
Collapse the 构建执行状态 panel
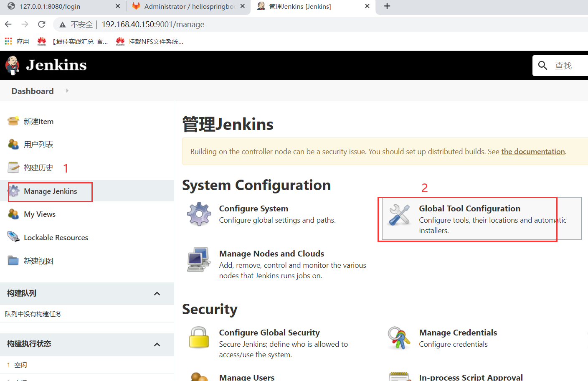(157, 344)
